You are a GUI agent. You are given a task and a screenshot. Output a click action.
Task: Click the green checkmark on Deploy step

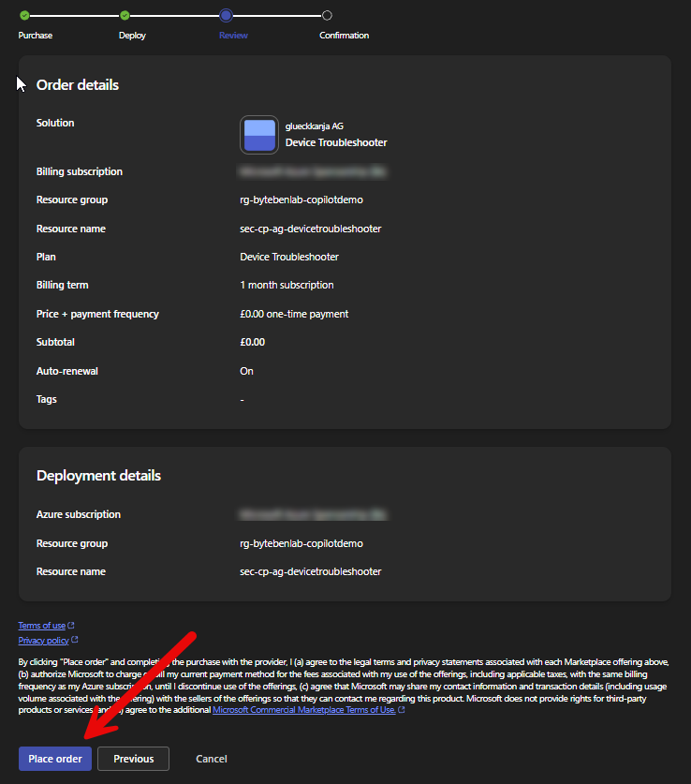125,15
